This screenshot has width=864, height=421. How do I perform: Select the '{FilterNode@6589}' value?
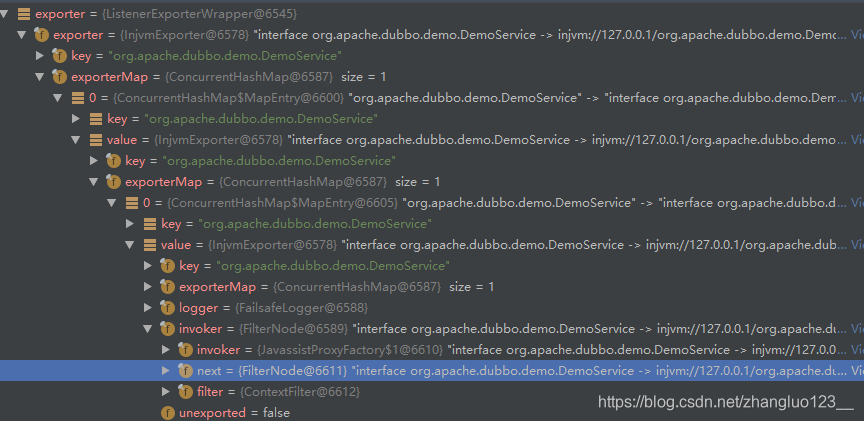click(x=293, y=328)
